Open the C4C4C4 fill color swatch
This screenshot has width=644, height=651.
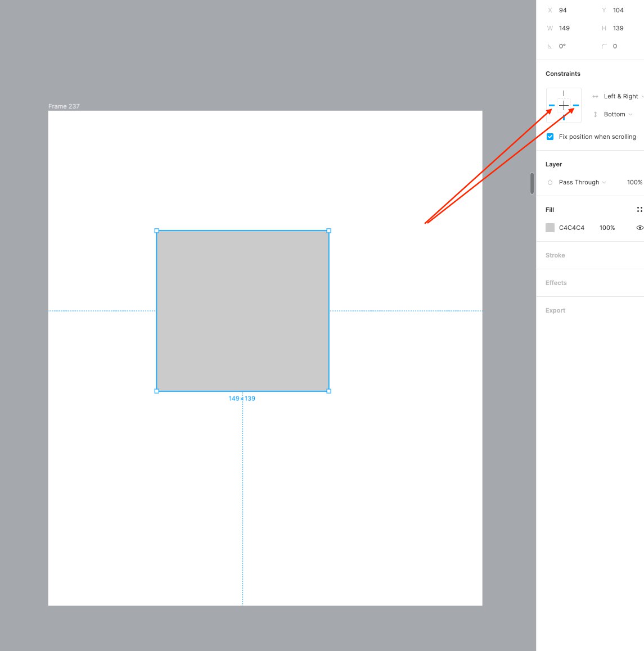point(550,228)
